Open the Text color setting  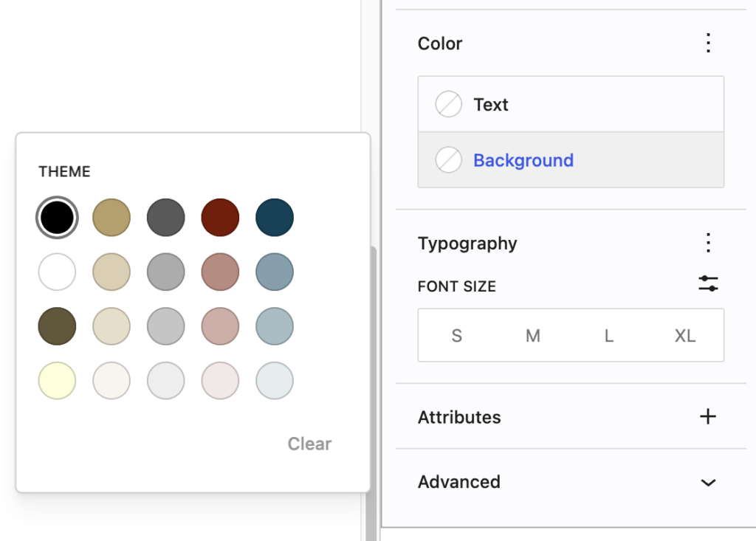(x=571, y=104)
